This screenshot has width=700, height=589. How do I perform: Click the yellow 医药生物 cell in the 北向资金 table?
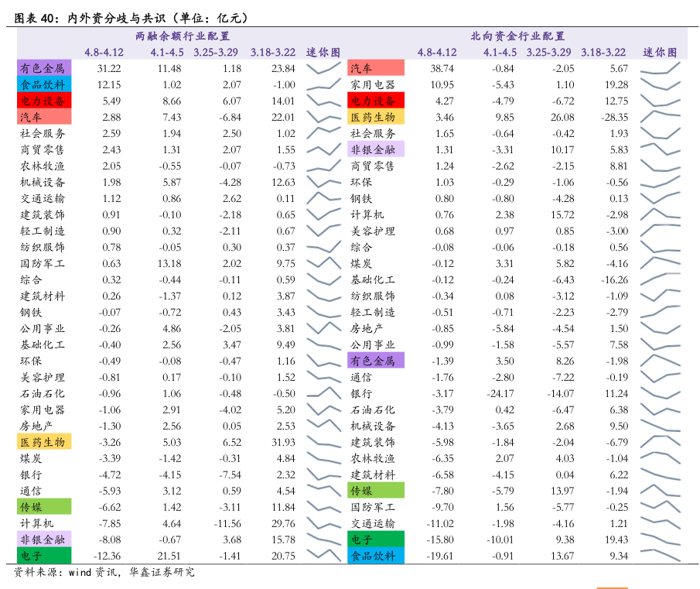click(x=376, y=118)
